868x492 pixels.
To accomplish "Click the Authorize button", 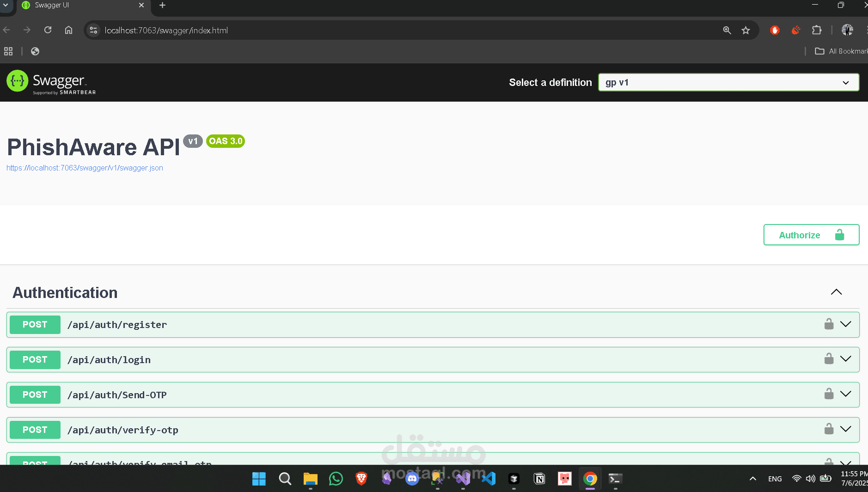I will point(811,235).
